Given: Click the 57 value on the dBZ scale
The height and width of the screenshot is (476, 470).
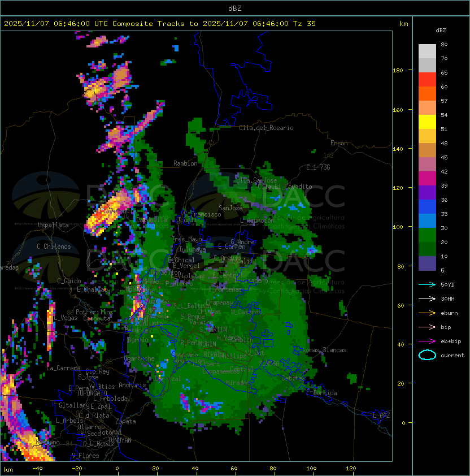Looking at the screenshot, I should coord(444,101).
